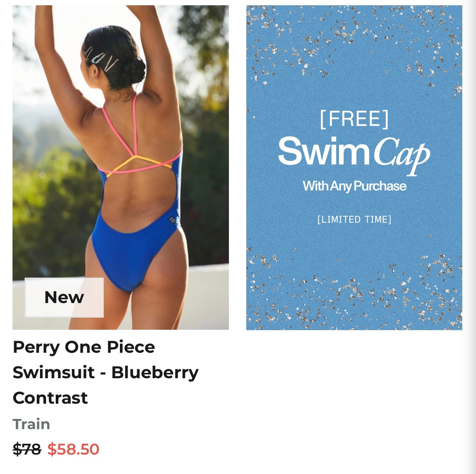Click the [LIMITED TIME] label
This screenshot has width=476, height=474.
pyautogui.click(x=354, y=219)
